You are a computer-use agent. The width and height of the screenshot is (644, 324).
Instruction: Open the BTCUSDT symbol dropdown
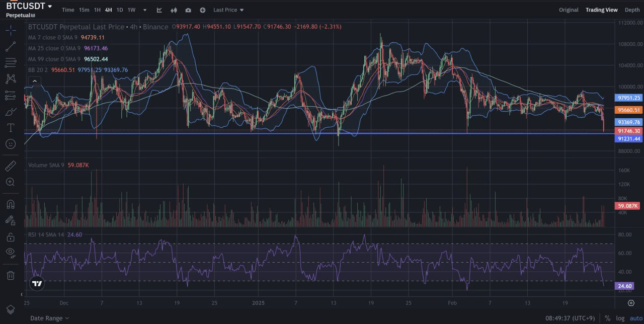coord(29,6)
